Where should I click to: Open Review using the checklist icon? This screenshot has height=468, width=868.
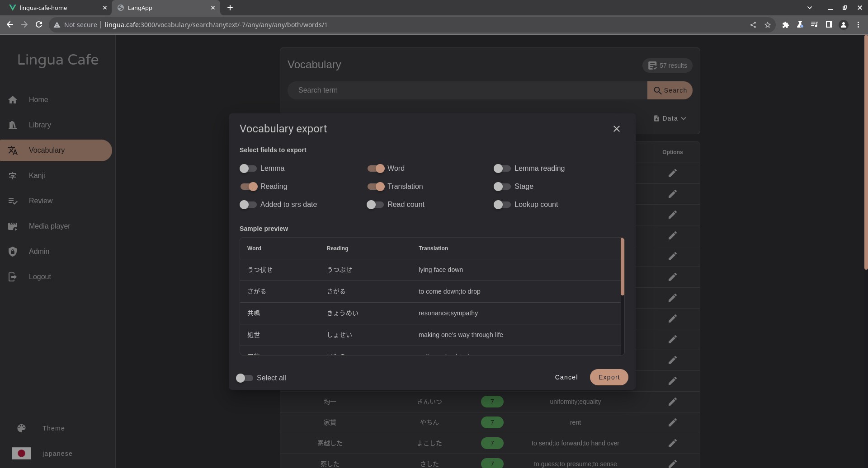[x=13, y=201]
